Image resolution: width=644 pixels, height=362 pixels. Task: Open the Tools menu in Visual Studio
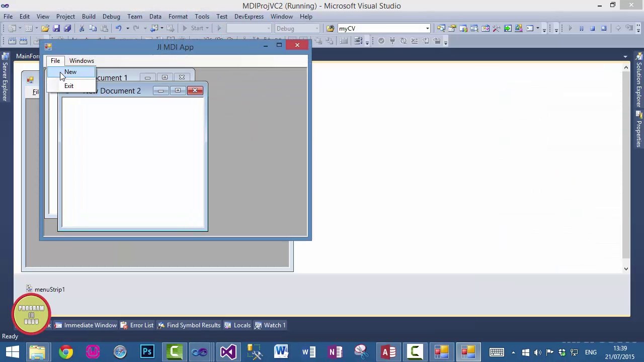[x=202, y=17]
